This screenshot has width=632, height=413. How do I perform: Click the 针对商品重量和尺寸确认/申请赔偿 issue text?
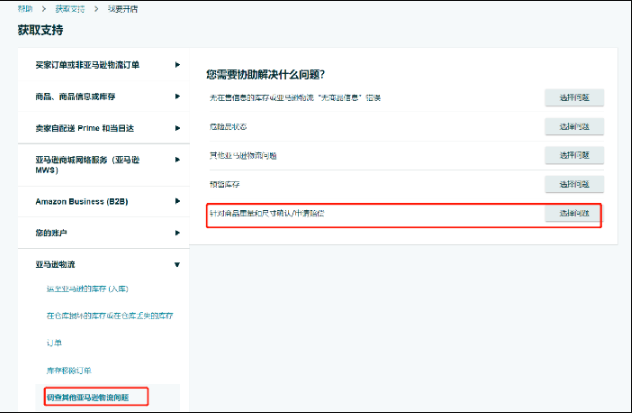coord(267,213)
